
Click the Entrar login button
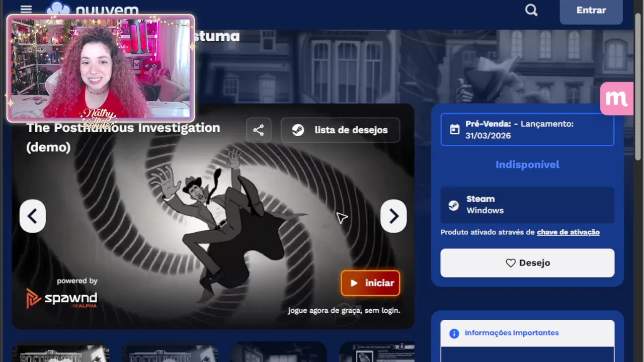click(591, 11)
